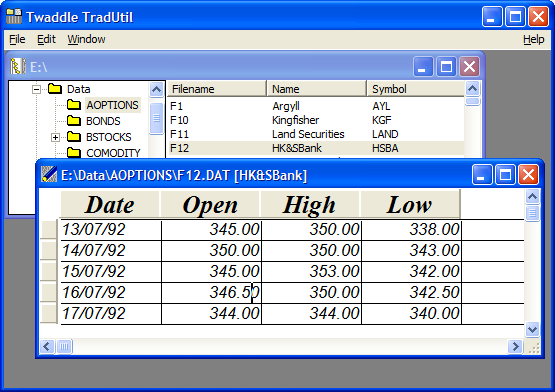Click the E:\ browser window icon
Image resolution: width=555 pixels, height=392 pixels.
click(18, 66)
